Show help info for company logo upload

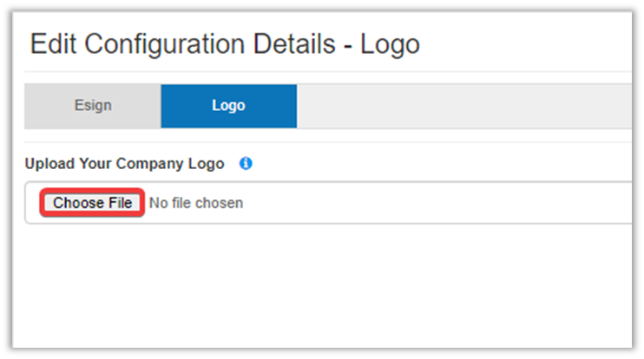[246, 163]
